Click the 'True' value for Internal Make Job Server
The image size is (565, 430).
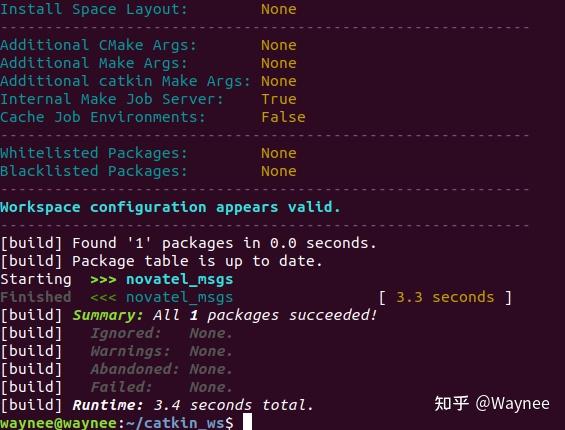(x=279, y=99)
